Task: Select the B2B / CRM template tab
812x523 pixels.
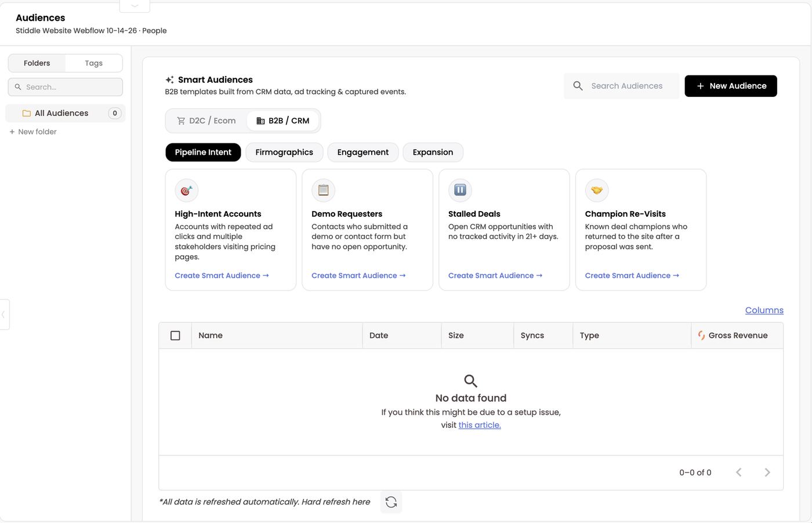Action: click(283, 121)
